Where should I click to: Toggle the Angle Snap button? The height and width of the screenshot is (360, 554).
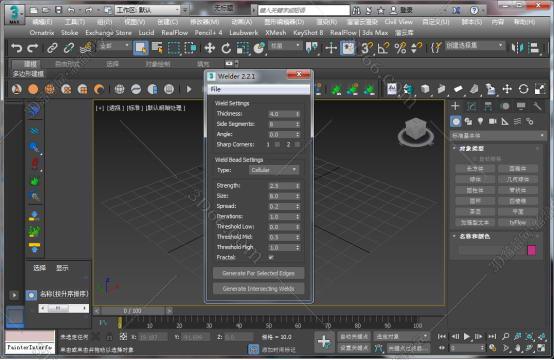pyautogui.click(x=383, y=48)
